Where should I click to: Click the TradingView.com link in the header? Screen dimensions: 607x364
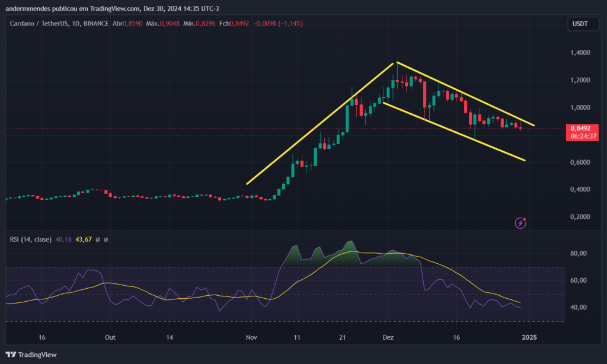[x=113, y=9]
